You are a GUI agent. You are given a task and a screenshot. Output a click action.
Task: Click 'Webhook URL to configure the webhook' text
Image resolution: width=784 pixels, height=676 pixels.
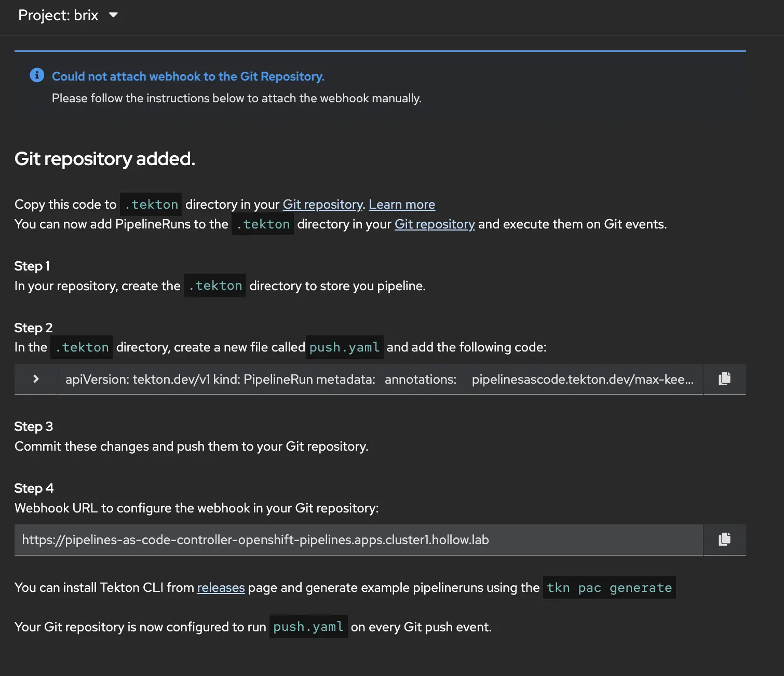(x=197, y=508)
